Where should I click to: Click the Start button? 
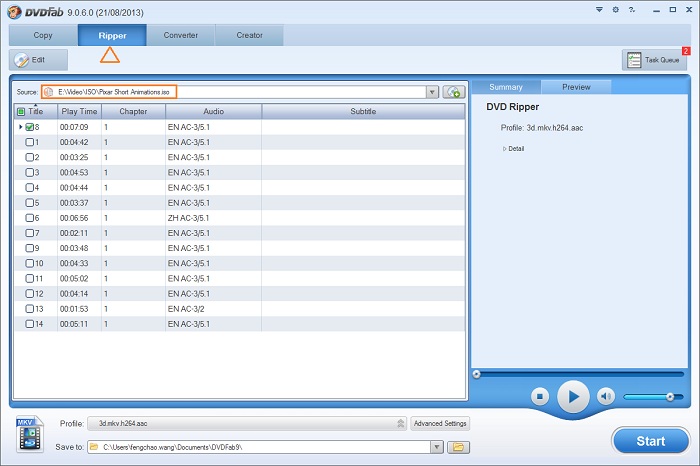pos(650,441)
